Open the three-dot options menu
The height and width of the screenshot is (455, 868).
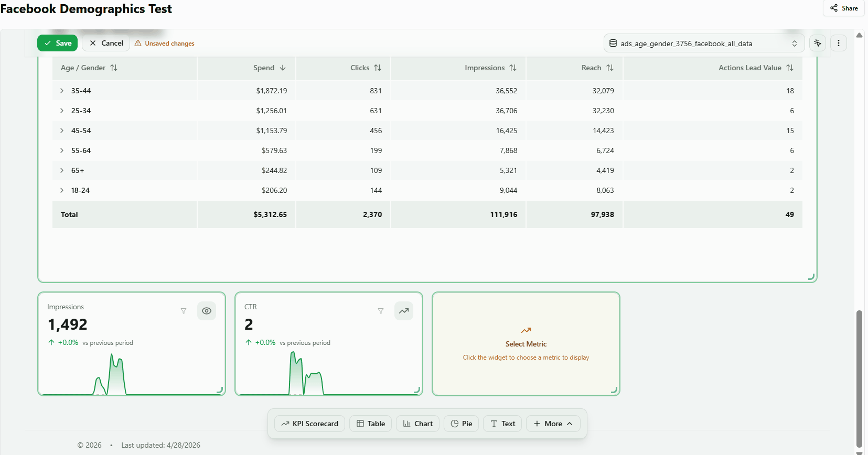pyautogui.click(x=839, y=43)
